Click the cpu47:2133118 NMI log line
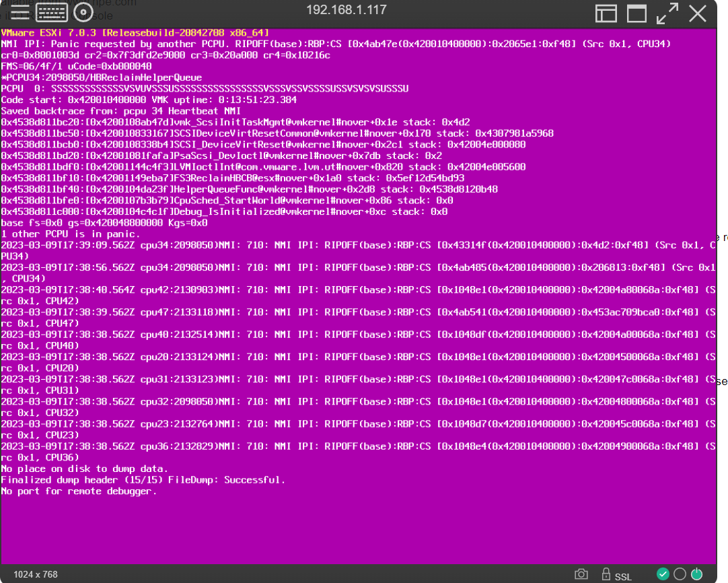The height and width of the screenshot is (583, 728). (359, 317)
